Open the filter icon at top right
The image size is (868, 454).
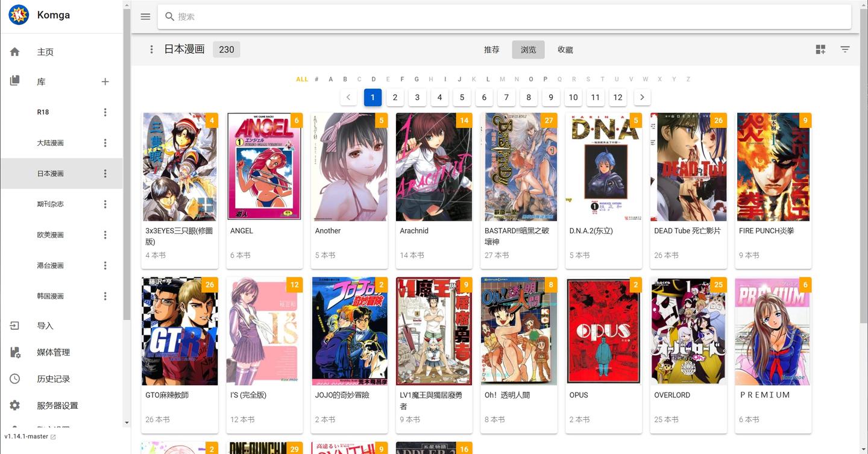[845, 49]
